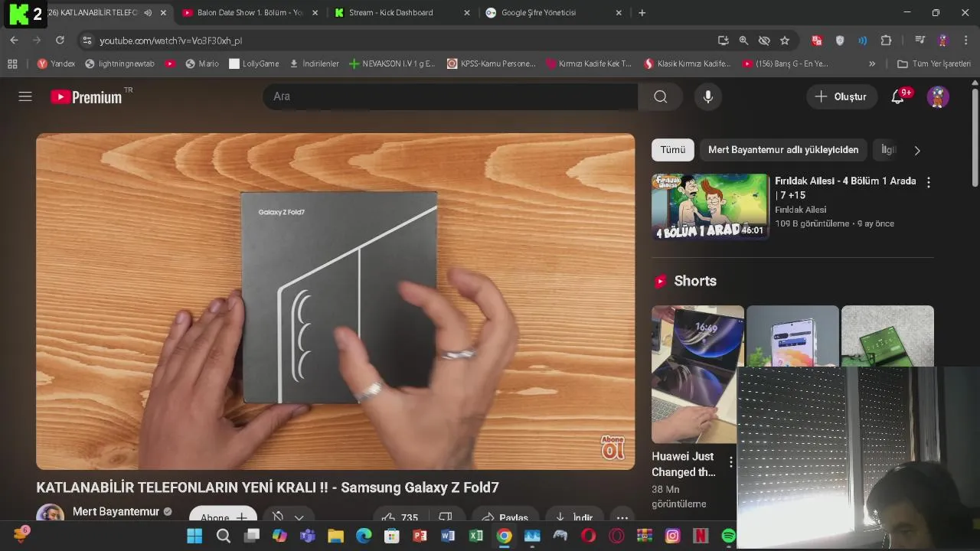Image resolution: width=980 pixels, height=551 pixels.
Task: Open the lightningnewtab bookmark
Action: (x=119, y=64)
